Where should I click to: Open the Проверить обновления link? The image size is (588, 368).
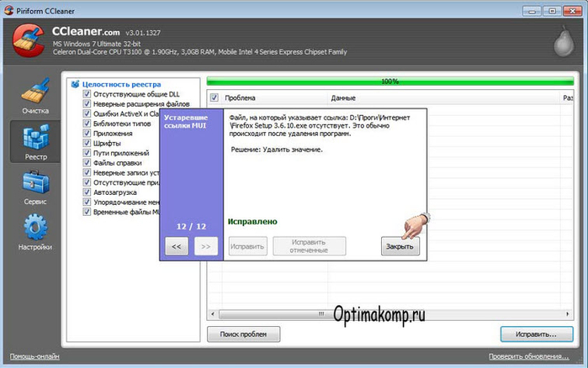pos(529,356)
